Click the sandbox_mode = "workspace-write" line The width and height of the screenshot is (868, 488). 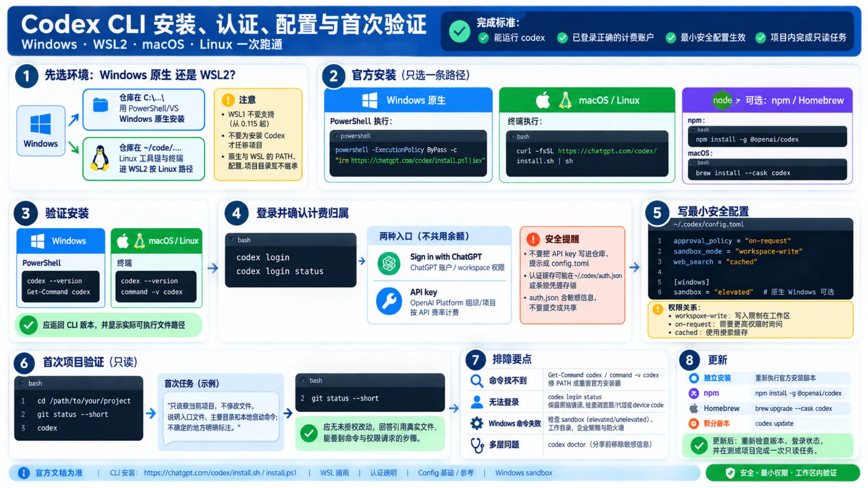tap(737, 251)
